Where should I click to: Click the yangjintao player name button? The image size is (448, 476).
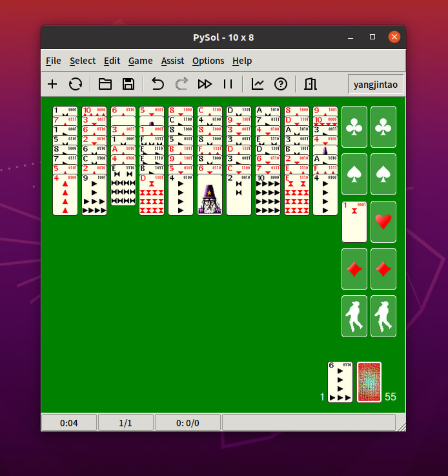point(376,85)
